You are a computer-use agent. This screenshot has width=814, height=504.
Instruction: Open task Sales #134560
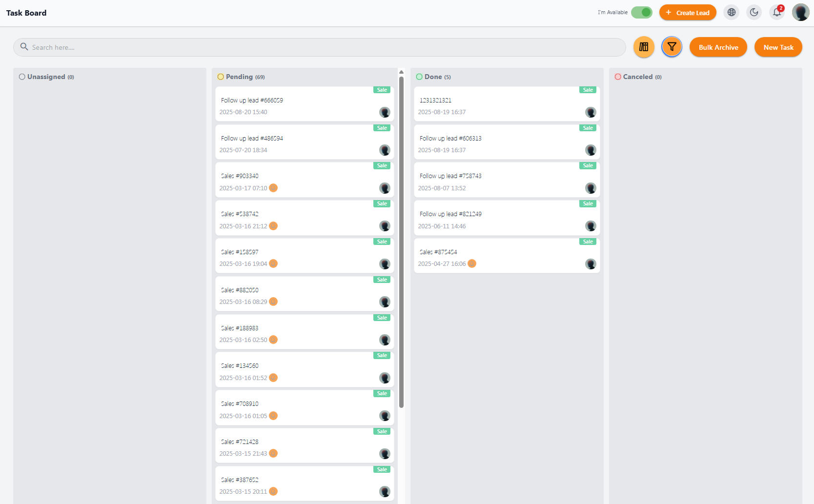coord(305,370)
